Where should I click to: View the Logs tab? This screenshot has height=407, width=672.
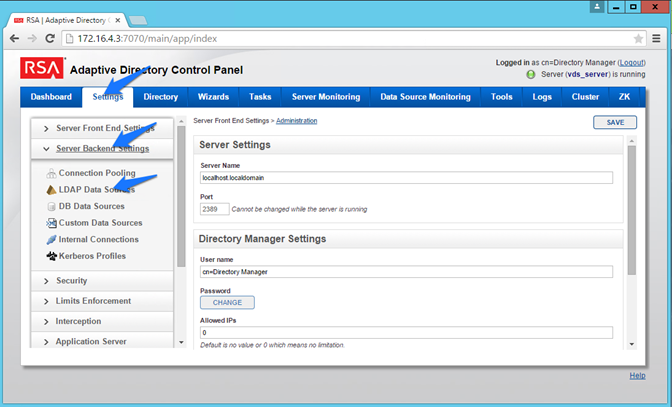click(x=542, y=97)
